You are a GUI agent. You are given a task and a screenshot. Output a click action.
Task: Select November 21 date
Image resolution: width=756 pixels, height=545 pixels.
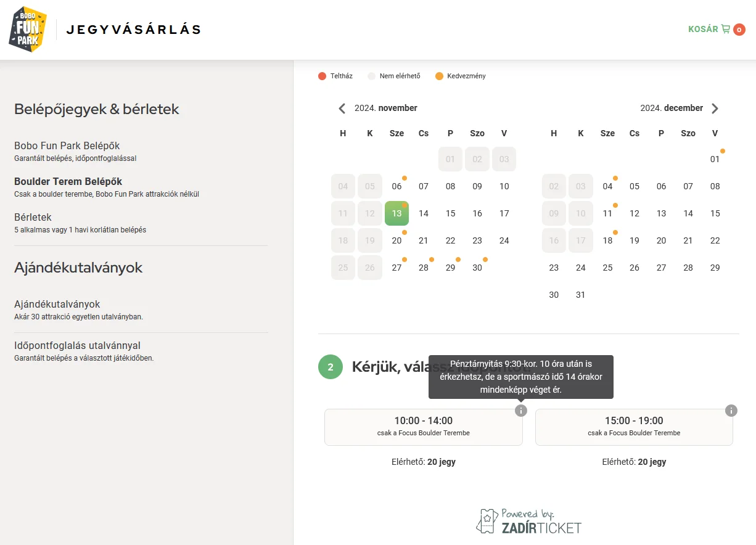point(424,240)
